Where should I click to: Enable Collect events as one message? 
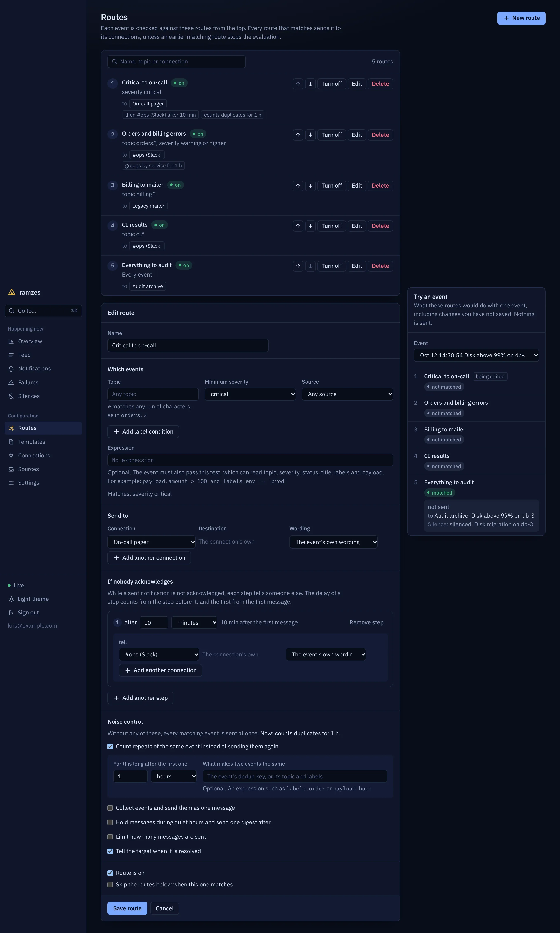click(x=110, y=808)
